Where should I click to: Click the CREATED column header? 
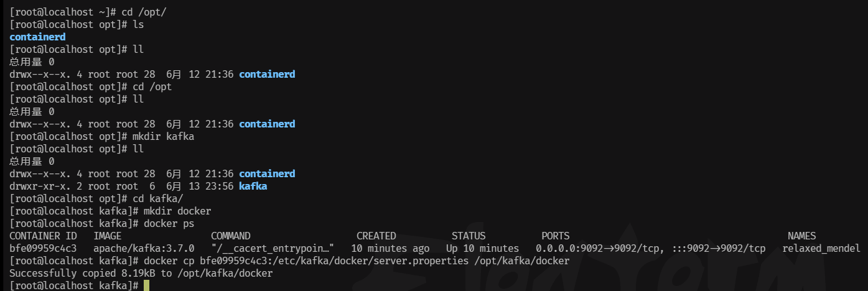click(376, 236)
